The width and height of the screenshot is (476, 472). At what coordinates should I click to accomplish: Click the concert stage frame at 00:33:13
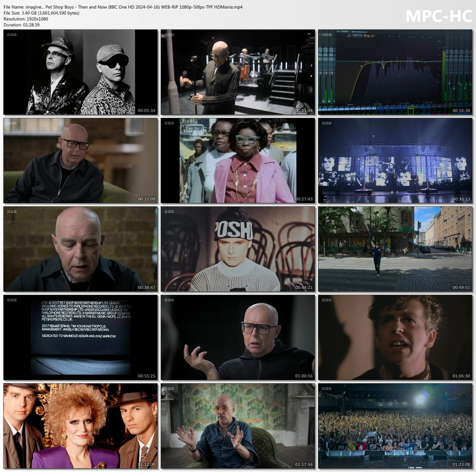[395, 160]
